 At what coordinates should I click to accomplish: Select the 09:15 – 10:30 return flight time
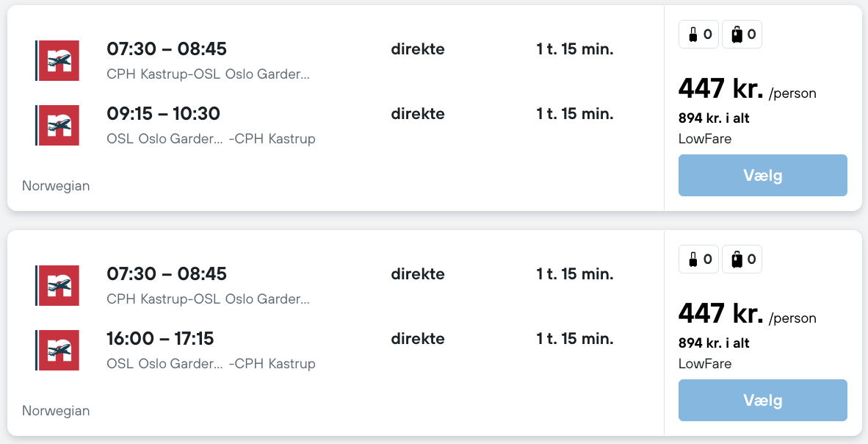(x=163, y=114)
